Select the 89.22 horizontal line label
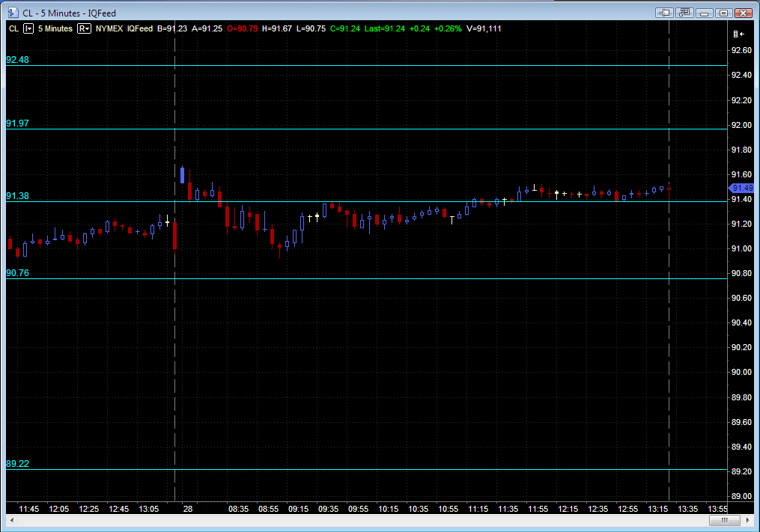 pyautogui.click(x=17, y=464)
